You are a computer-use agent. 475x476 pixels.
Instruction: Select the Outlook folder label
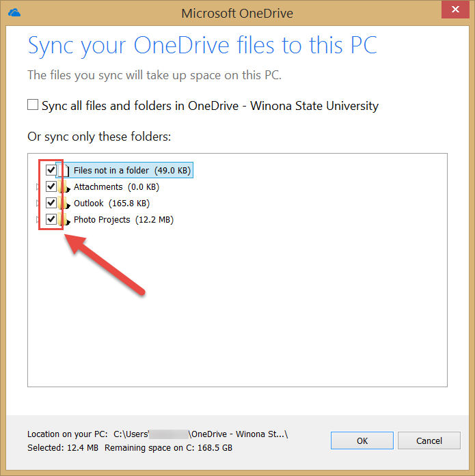89,203
